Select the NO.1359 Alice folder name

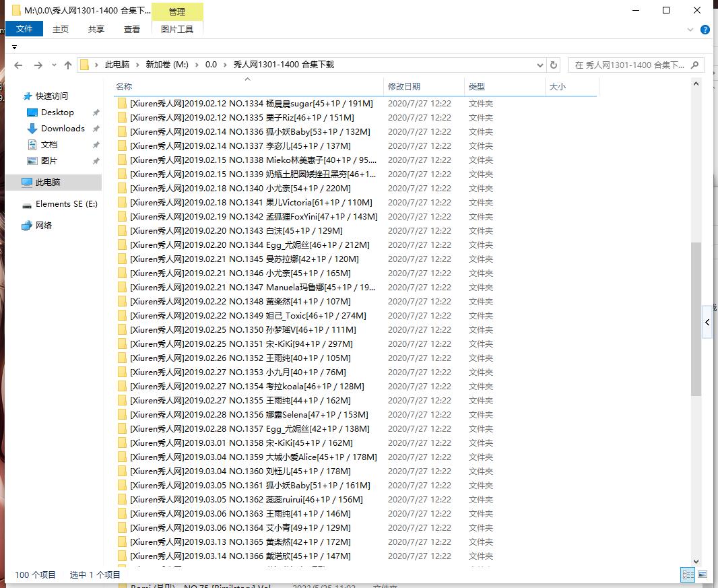click(254, 457)
